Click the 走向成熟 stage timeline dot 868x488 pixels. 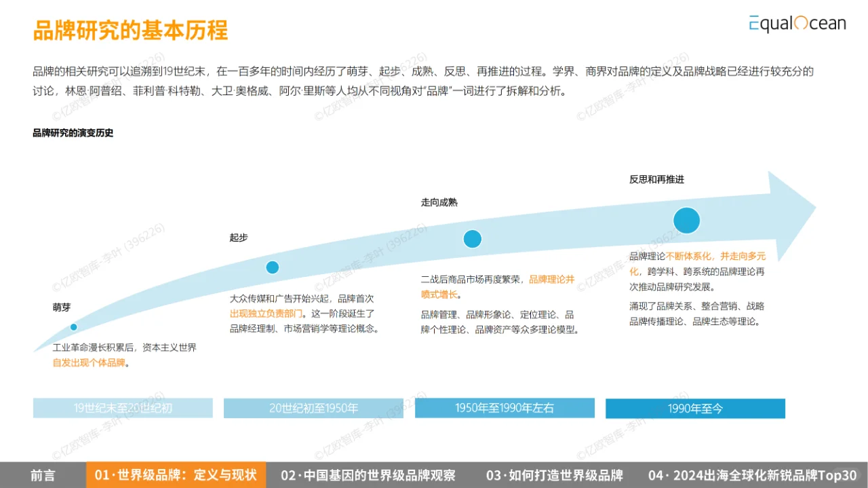coord(472,239)
